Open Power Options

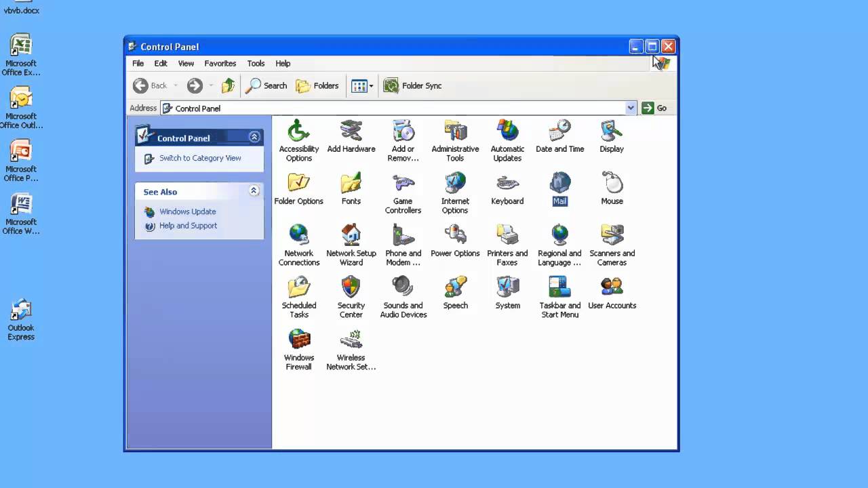[x=455, y=241]
